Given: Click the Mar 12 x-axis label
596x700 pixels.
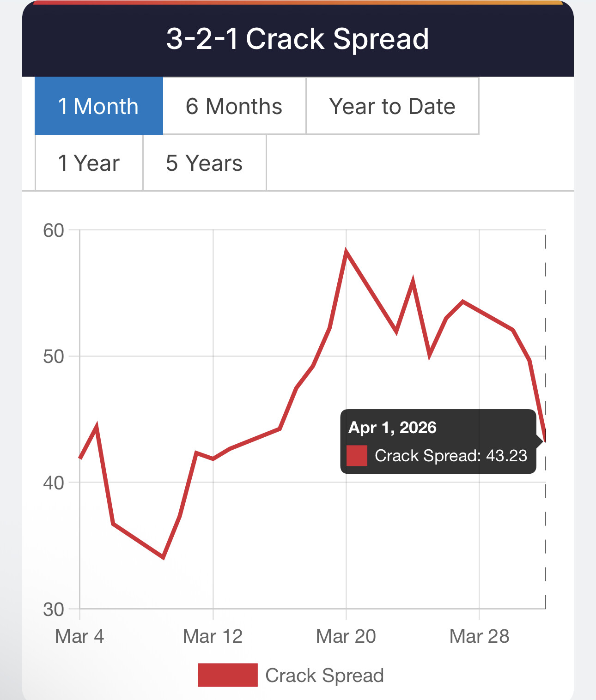Looking at the screenshot, I should 213,636.
